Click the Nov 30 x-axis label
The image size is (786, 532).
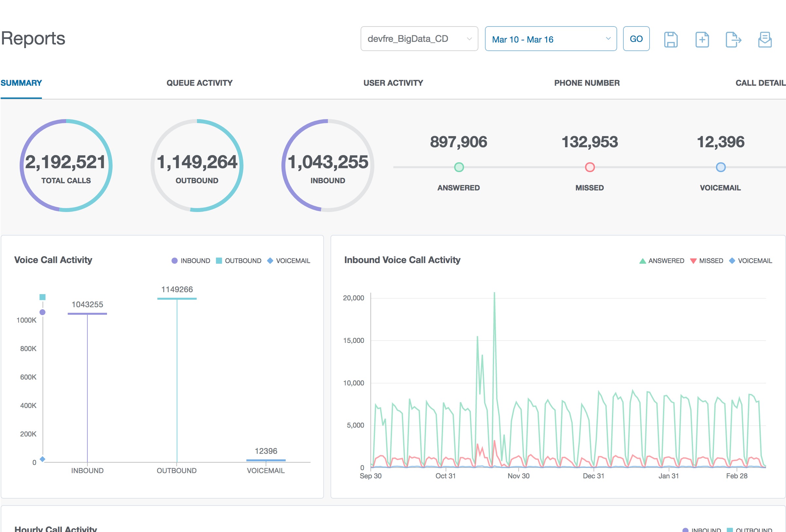[518, 476]
